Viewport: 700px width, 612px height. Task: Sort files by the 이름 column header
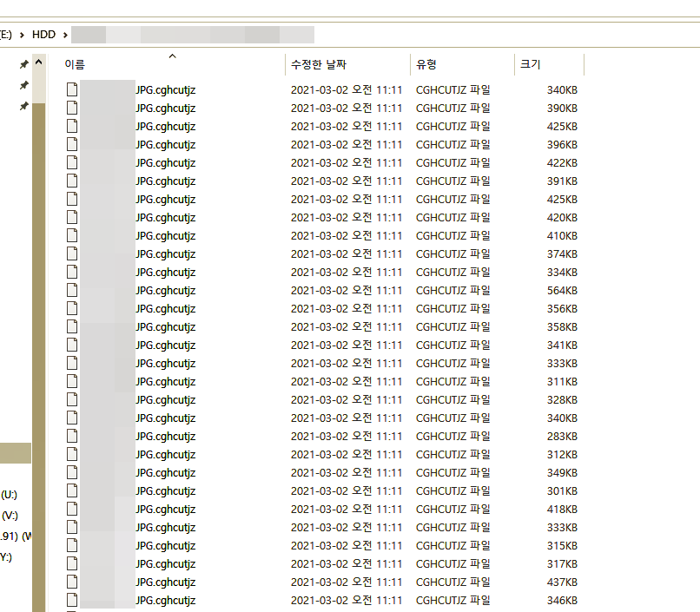click(x=75, y=65)
